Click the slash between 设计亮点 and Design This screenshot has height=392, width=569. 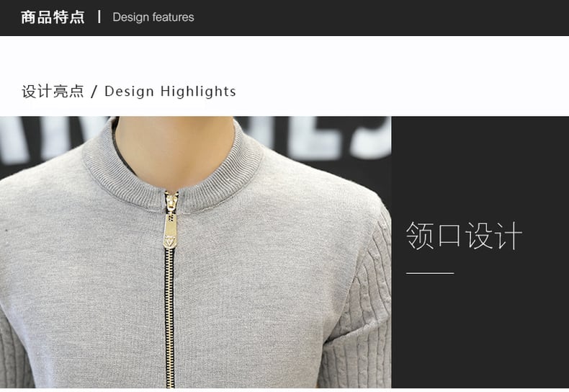(x=94, y=92)
